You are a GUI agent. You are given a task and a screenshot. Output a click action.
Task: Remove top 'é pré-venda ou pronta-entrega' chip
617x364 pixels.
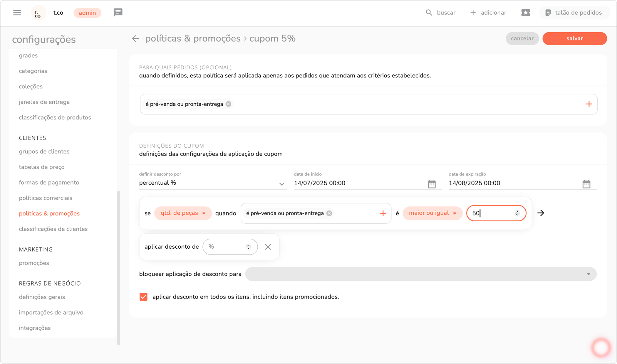click(x=228, y=104)
